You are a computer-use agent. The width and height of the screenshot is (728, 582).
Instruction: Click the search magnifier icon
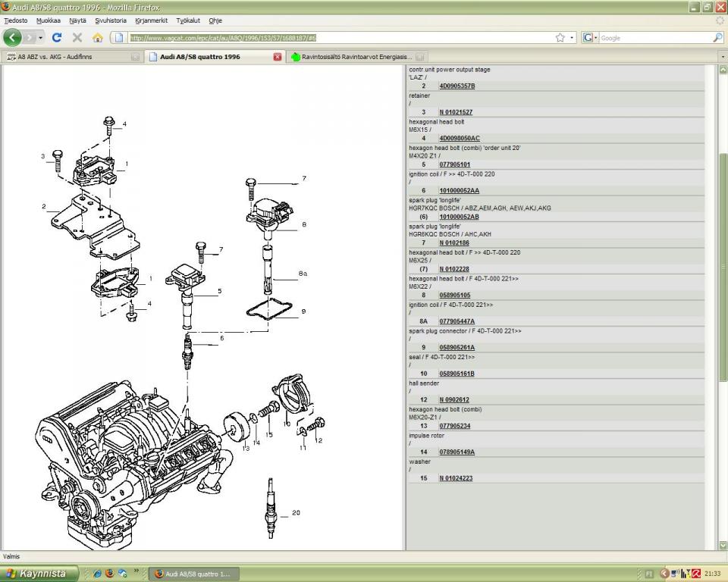pyautogui.click(x=717, y=37)
